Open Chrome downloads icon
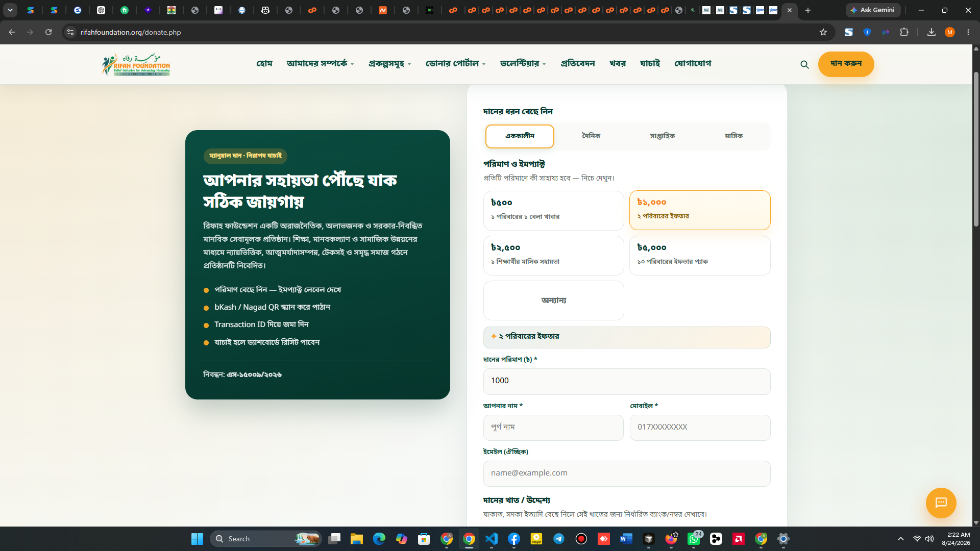980x551 pixels. (931, 32)
